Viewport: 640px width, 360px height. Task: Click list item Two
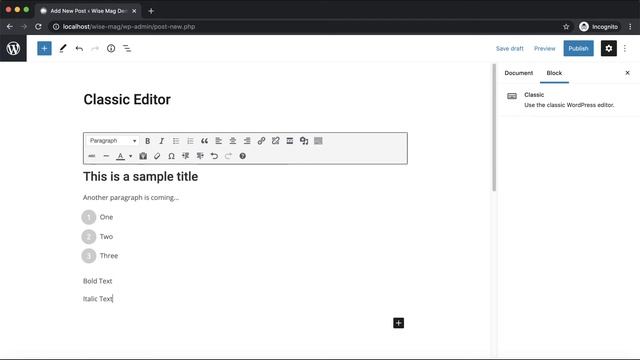pos(106,237)
